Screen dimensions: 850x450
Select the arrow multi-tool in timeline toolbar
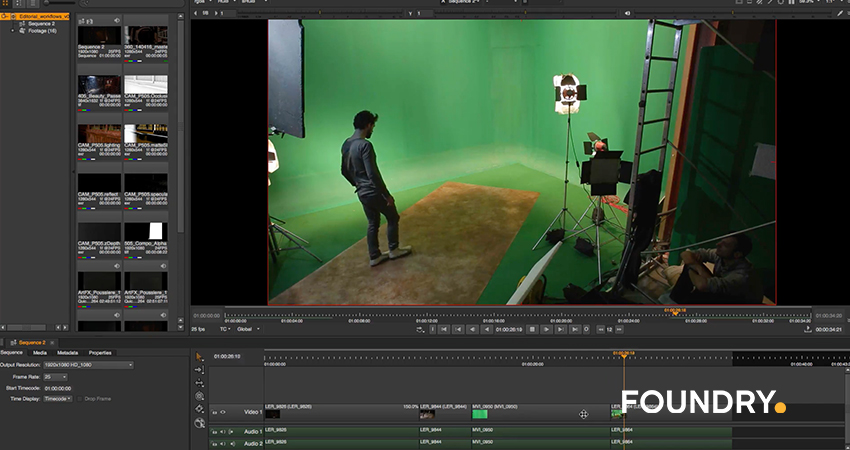199,356
